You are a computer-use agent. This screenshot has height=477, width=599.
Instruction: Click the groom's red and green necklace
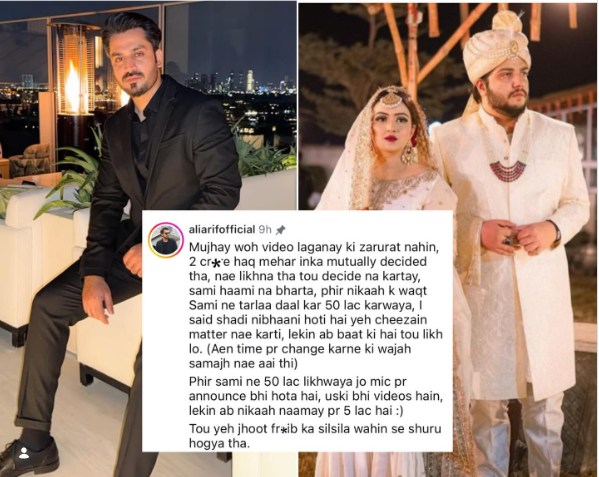coord(508,170)
